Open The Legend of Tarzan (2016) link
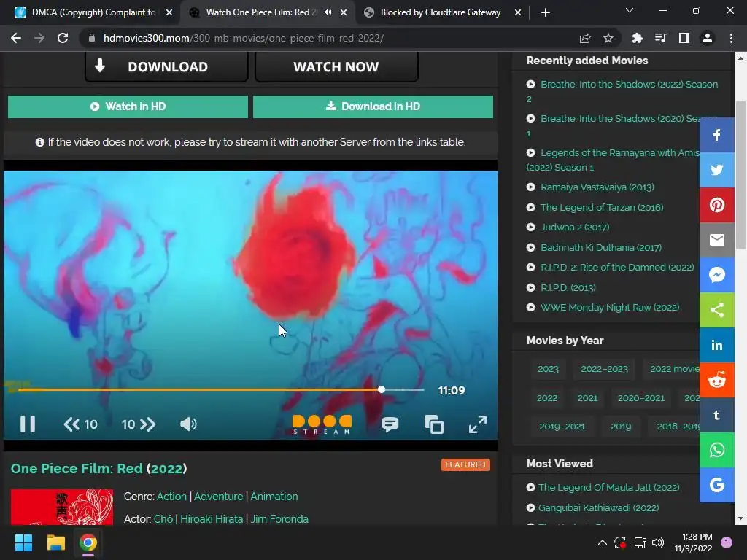Screen dimensions: 747x560 [602, 207]
